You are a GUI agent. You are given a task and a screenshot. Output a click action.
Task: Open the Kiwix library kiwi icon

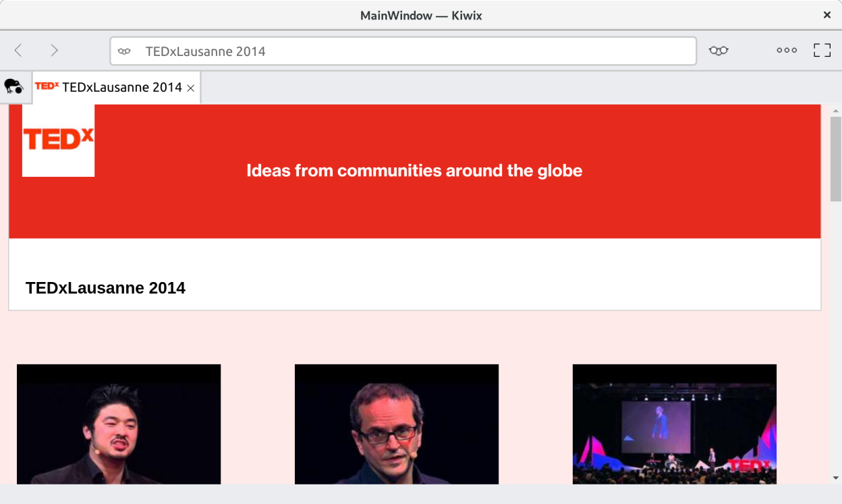coord(13,87)
